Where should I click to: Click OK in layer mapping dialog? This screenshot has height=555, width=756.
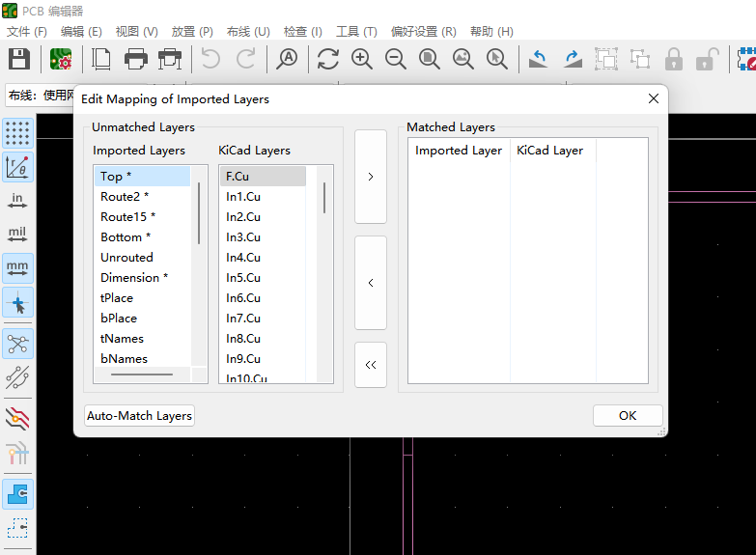628,416
